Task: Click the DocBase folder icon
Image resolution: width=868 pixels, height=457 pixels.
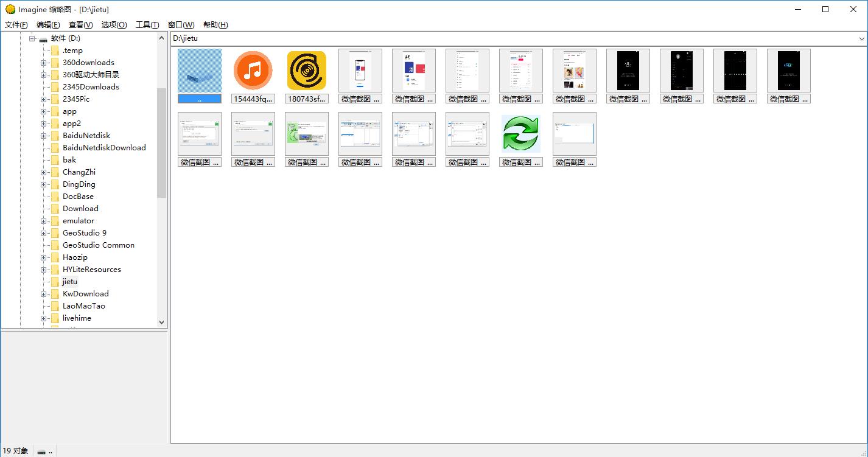Action: [55, 197]
